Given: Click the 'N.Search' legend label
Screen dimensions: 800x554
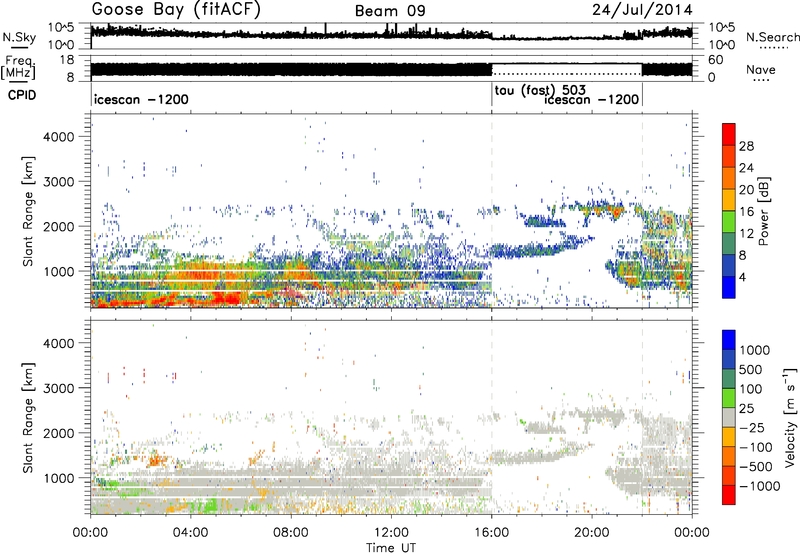Looking at the screenshot, I should point(772,37).
